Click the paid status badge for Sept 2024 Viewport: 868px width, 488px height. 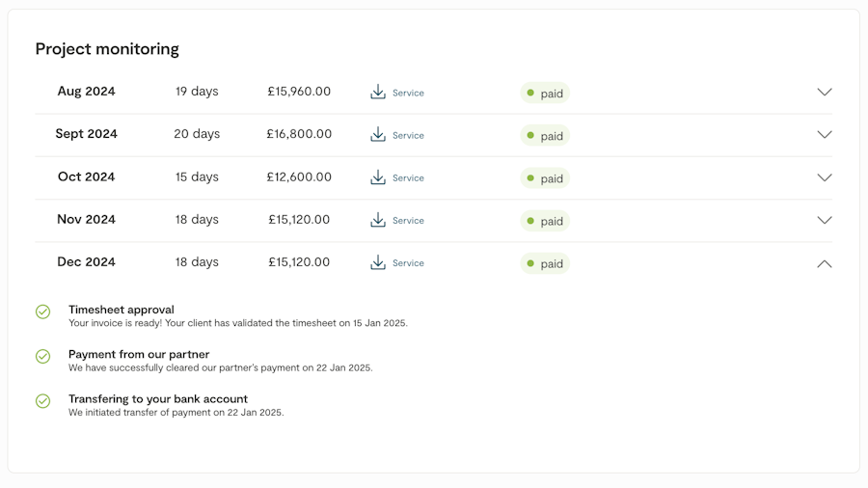point(545,136)
